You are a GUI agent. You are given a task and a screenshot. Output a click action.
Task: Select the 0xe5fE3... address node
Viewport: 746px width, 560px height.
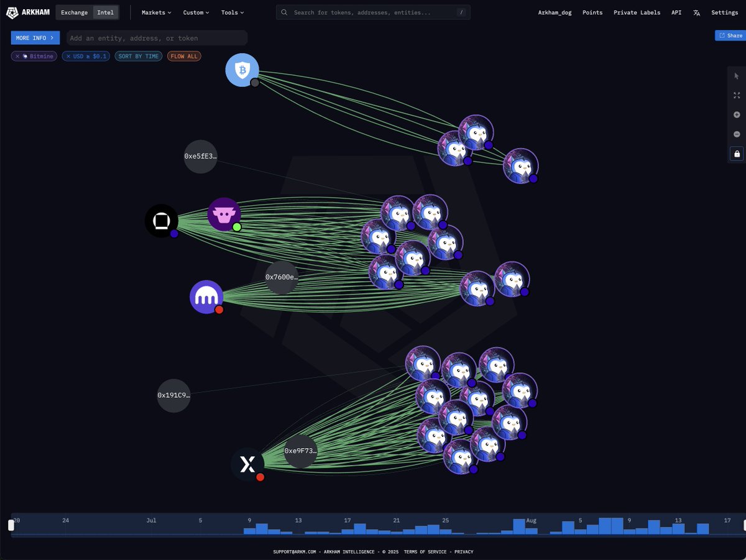click(201, 157)
